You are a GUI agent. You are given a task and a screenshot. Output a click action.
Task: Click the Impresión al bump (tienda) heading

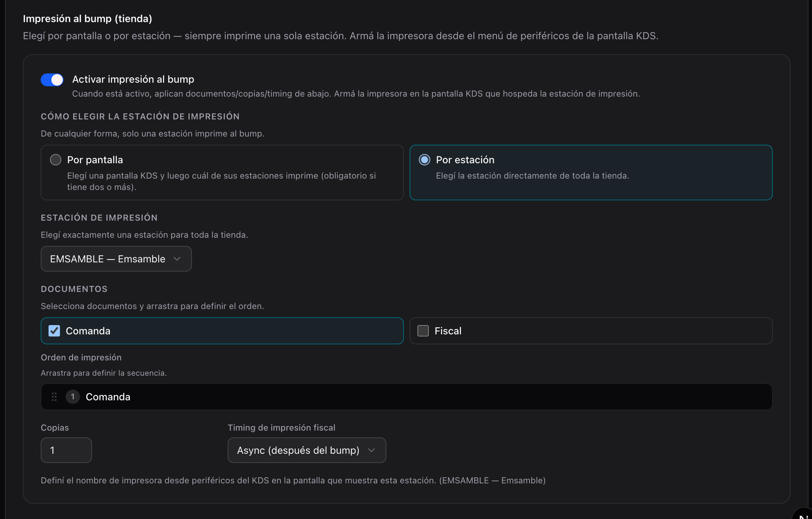pos(88,19)
